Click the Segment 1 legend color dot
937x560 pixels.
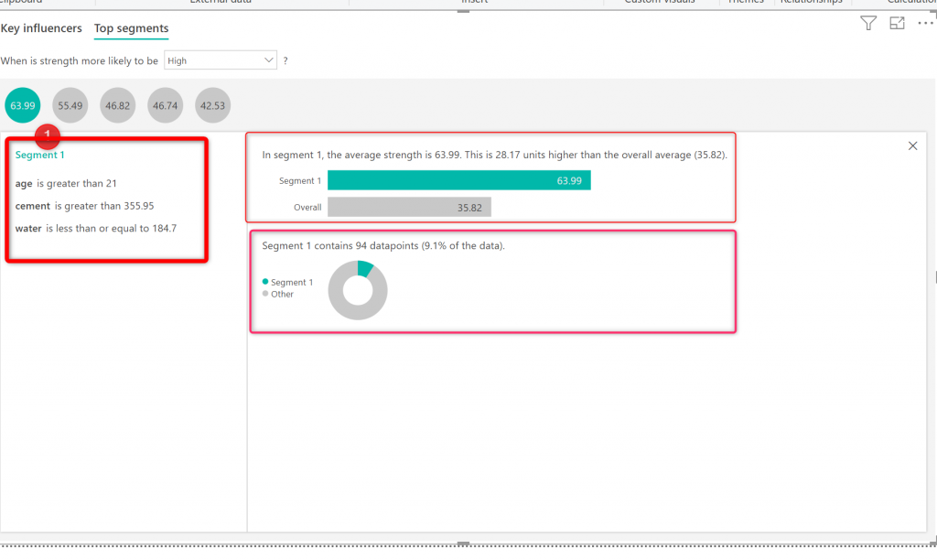point(265,282)
